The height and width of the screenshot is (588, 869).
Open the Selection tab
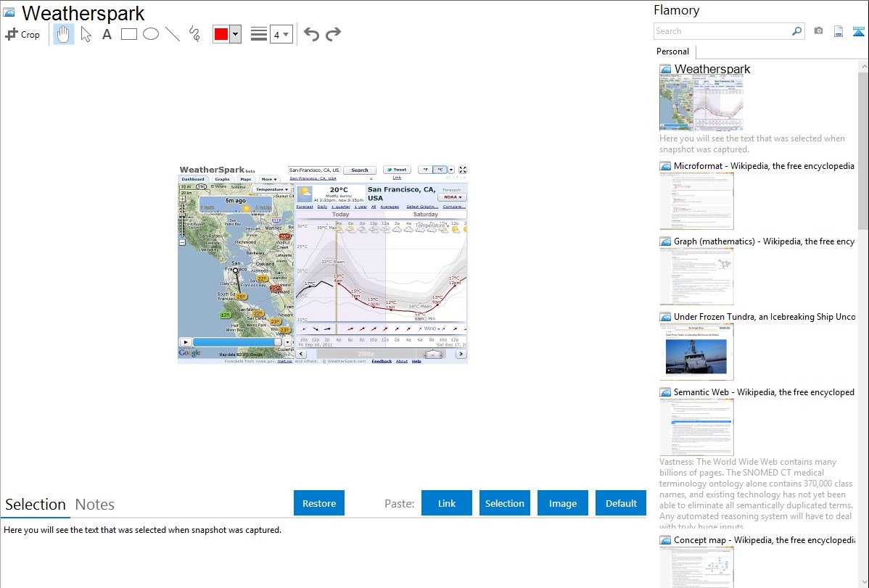pyautogui.click(x=36, y=505)
